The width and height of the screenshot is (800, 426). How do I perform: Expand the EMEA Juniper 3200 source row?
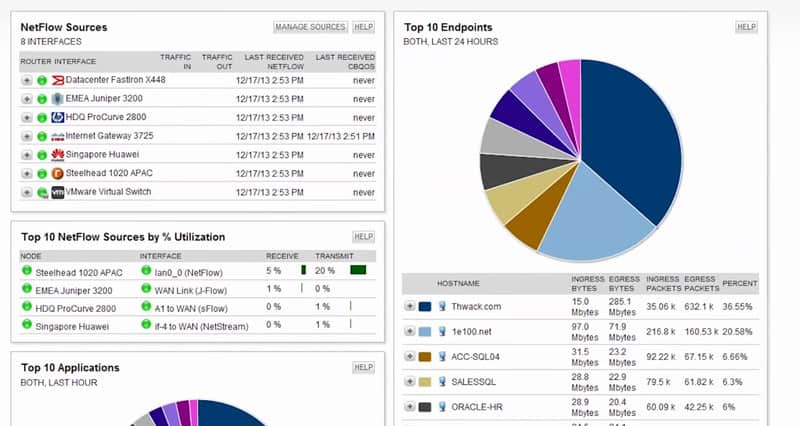click(x=27, y=99)
